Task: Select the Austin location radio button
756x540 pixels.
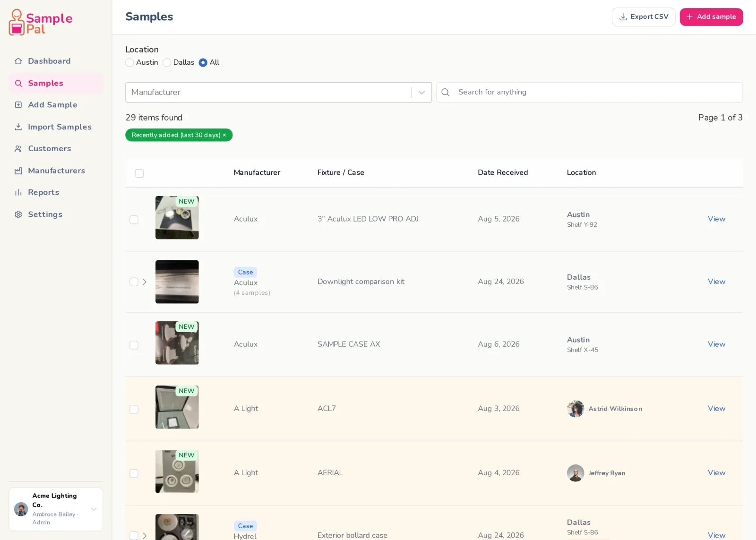Action: [129, 62]
